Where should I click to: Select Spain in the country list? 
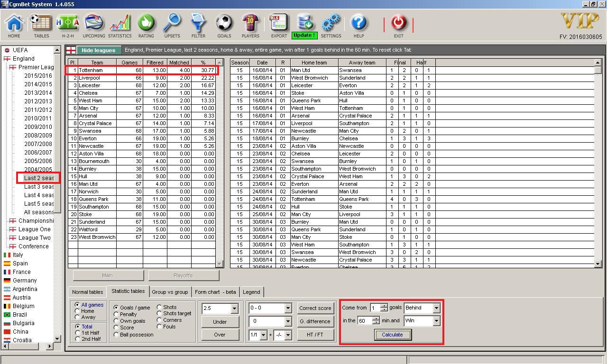(20, 264)
